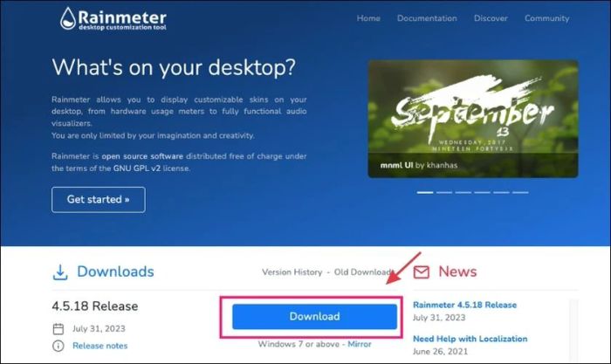Click the Rainmeter raindrop logo
The height and width of the screenshot is (364, 611).
[68, 18]
